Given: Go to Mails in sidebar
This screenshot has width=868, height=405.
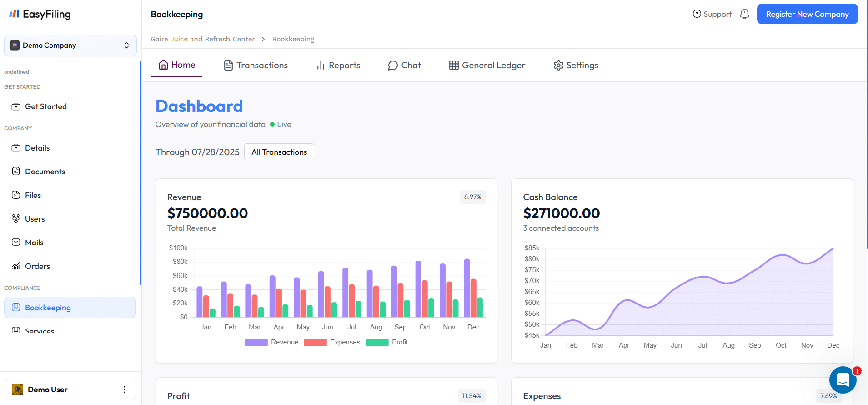Looking at the screenshot, I should pos(34,243).
